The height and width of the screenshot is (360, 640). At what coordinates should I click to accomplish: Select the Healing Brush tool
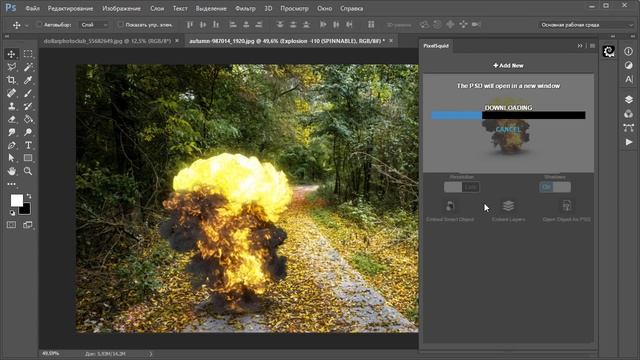[x=11, y=93]
